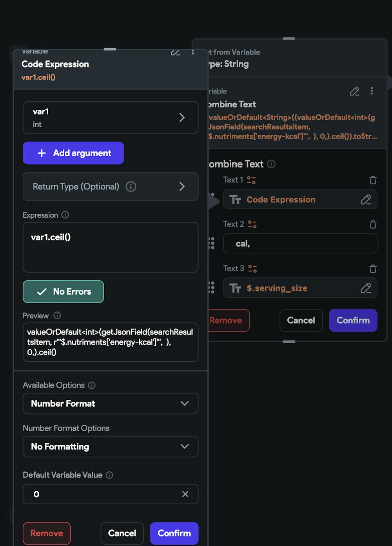Show info tooltip for Expression label
Image resolution: width=392 pixels, height=546 pixels.
coord(65,215)
